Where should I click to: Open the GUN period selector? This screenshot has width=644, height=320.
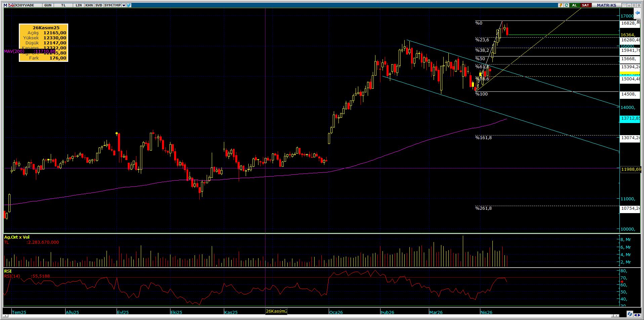(x=48, y=5)
